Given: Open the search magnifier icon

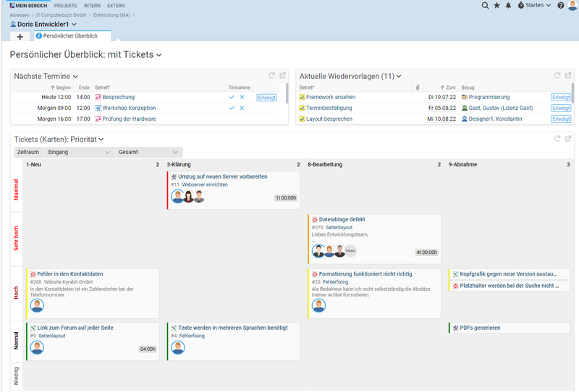Looking at the screenshot, I should [x=485, y=6].
